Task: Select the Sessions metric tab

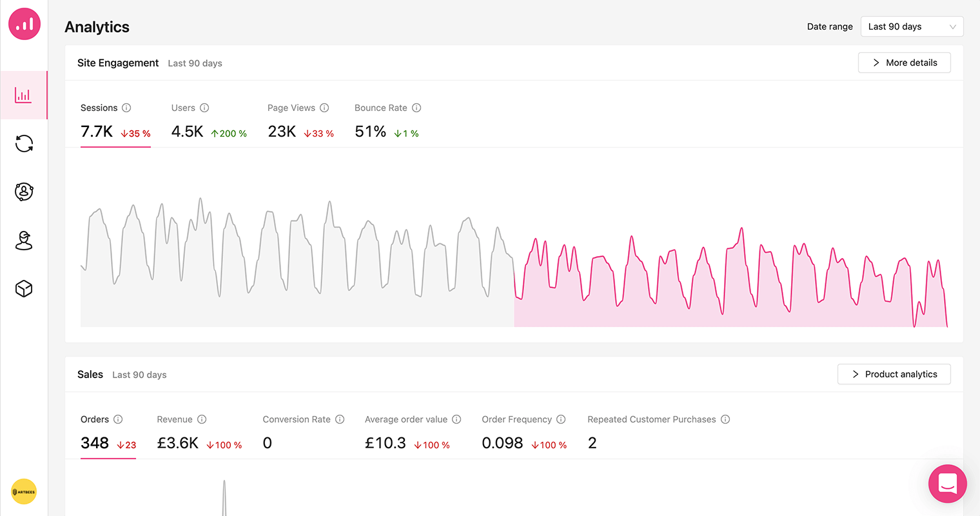Action: [115, 121]
